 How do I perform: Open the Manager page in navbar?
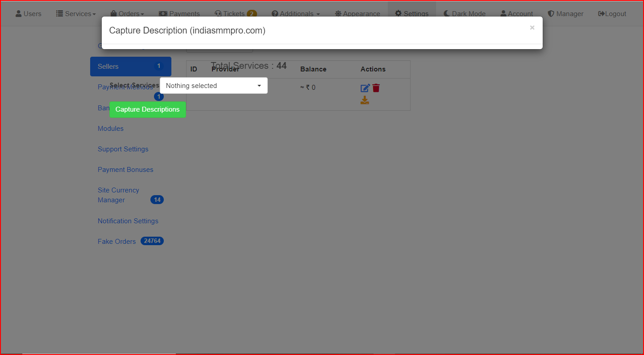tap(565, 13)
